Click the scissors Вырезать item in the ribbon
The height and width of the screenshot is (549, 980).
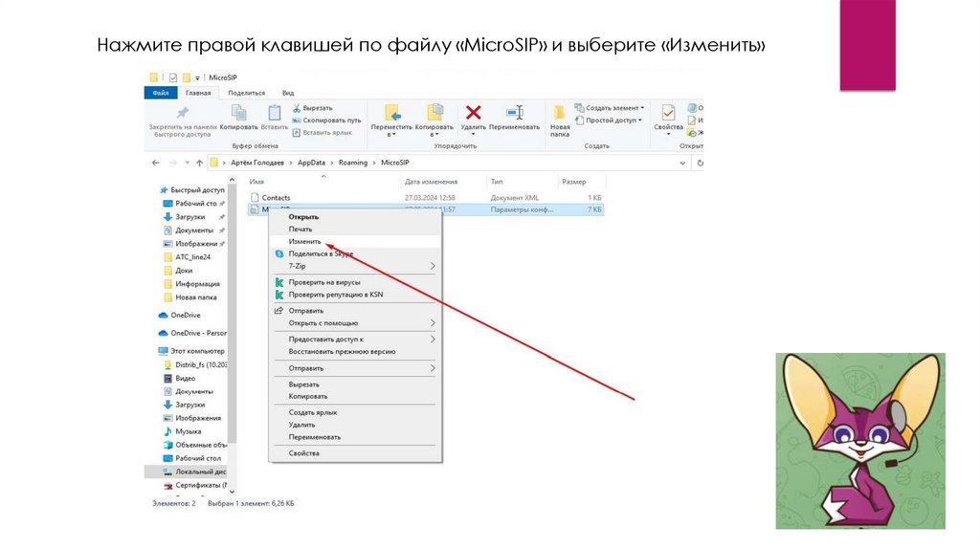tap(313, 108)
